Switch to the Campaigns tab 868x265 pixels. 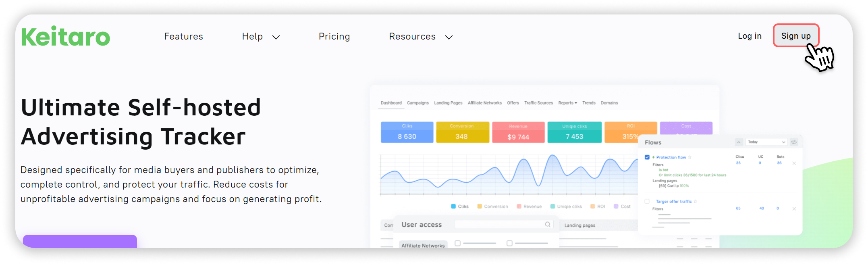point(418,103)
